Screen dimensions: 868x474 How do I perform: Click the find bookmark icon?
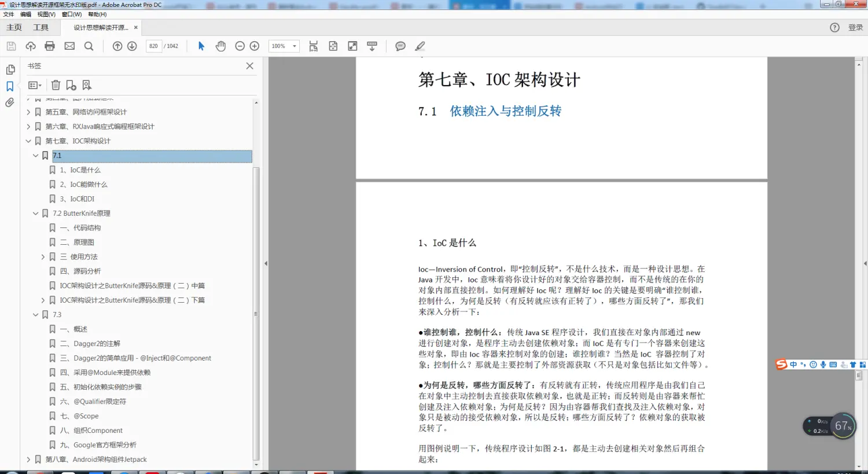pos(87,86)
